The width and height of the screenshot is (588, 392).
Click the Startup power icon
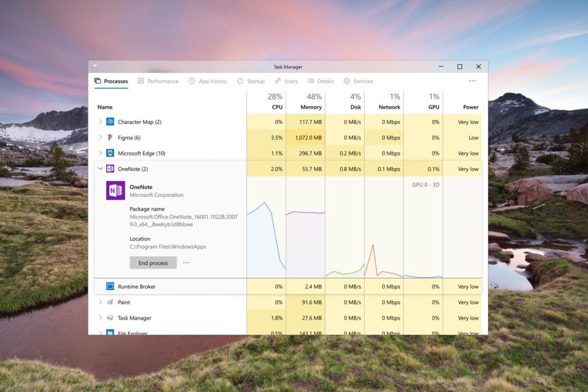coord(239,81)
